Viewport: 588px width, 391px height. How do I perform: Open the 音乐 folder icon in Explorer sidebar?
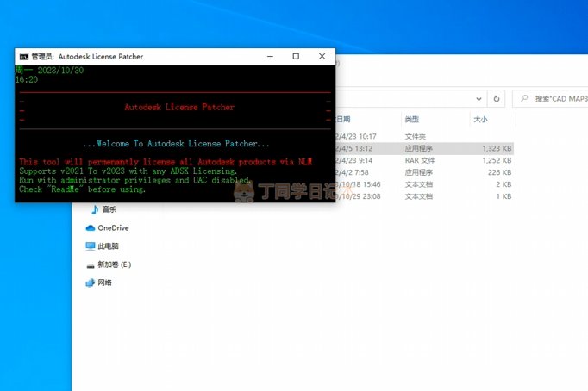point(95,209)
